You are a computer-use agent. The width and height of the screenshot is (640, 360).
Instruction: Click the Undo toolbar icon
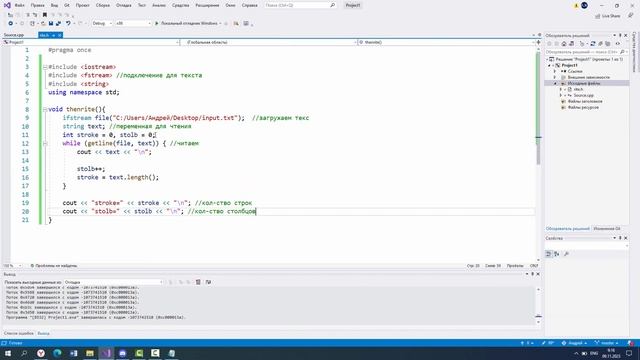pos(68,23)
